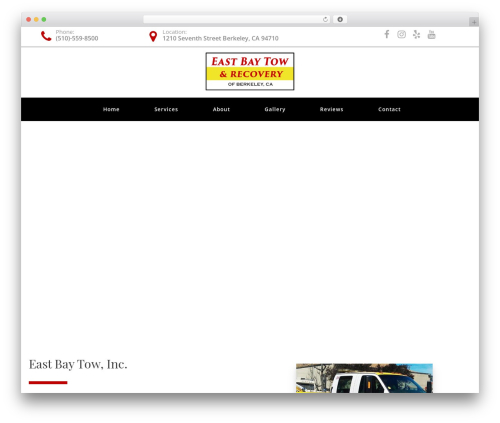Viewport: 500px width, 423px height.
Task: Open the Services menu item
Action: 166,109
